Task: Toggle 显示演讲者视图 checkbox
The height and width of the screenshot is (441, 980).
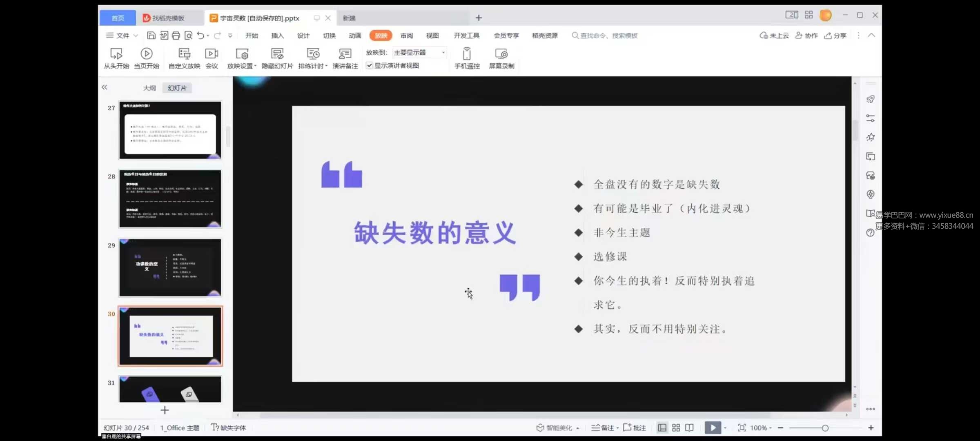Action: (370, 65)
